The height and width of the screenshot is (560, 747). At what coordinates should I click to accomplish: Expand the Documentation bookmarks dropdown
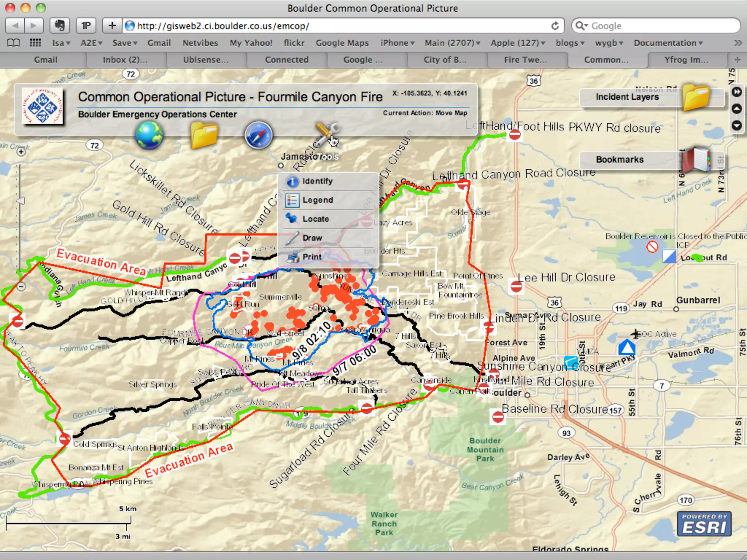668,43
